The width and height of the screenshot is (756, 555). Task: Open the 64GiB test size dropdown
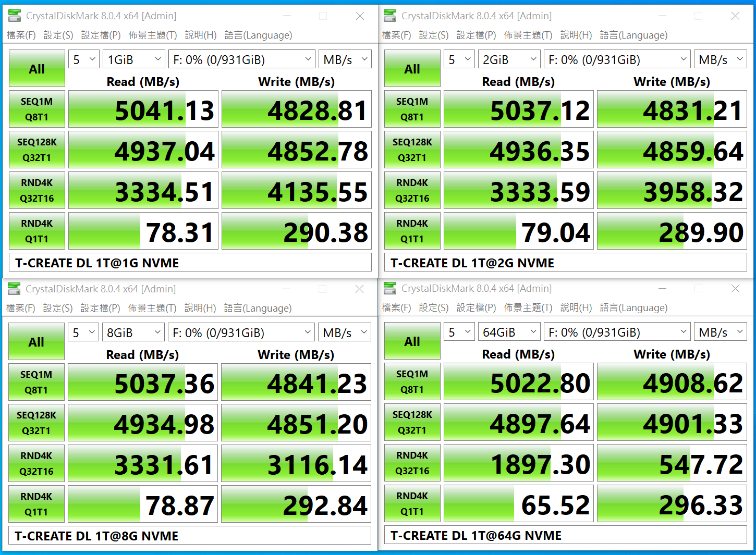tap(509, 332)
